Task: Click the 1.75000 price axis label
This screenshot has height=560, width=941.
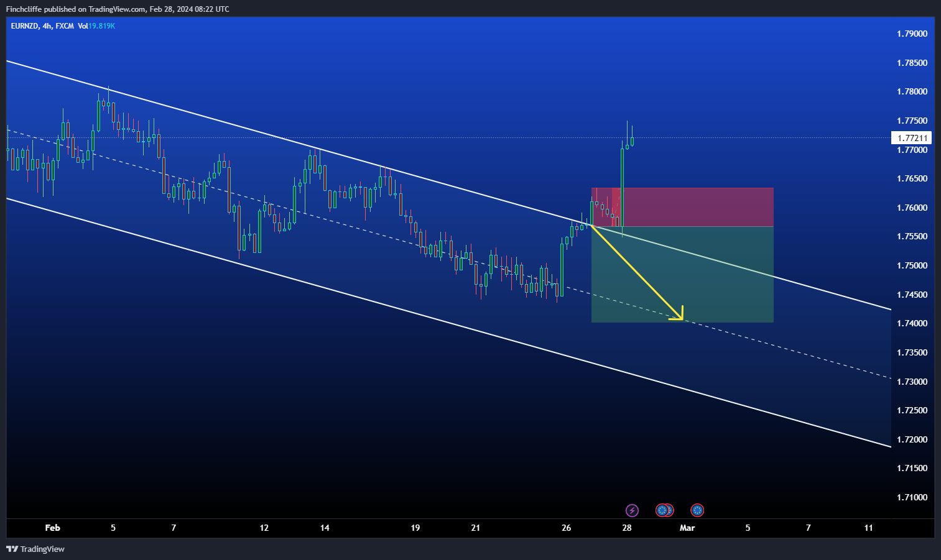Action: (912, 265)
